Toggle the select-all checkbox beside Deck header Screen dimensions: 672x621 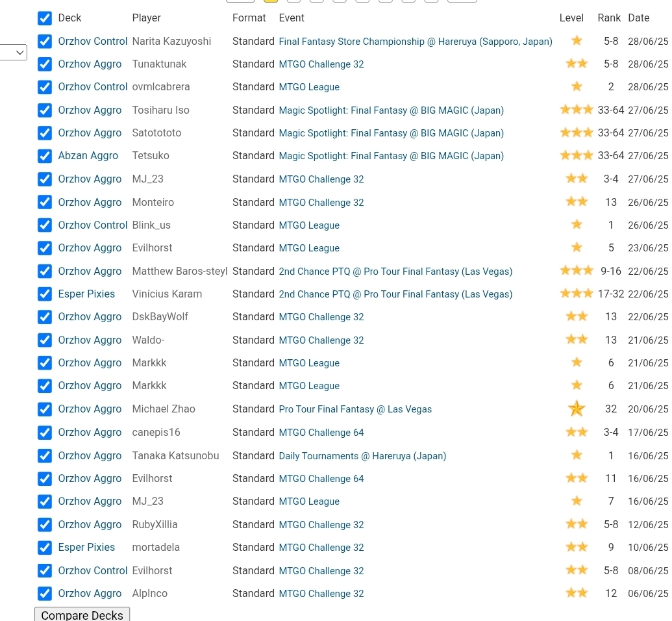tap(45, 18)
